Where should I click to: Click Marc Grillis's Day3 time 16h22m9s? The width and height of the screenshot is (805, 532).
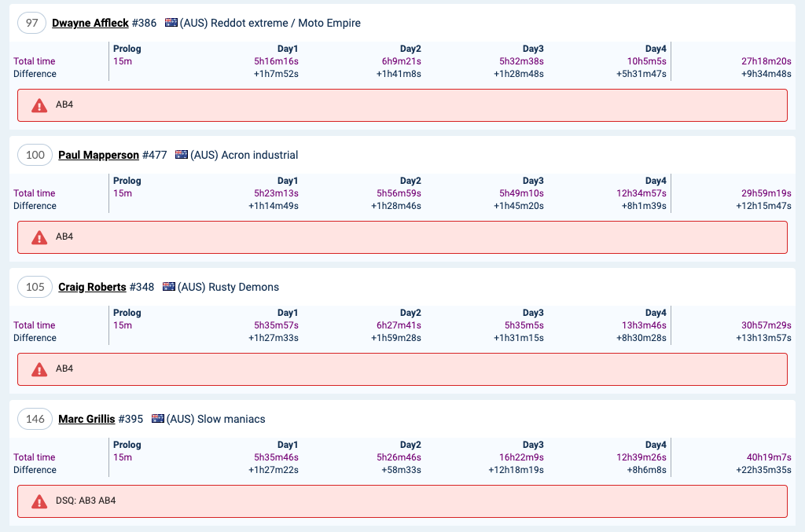pyautogui.click(x=521, y=457)
